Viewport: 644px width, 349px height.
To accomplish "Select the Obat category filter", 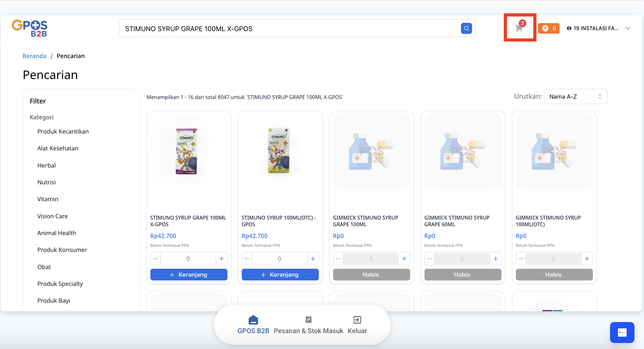I will click(44, 267).
